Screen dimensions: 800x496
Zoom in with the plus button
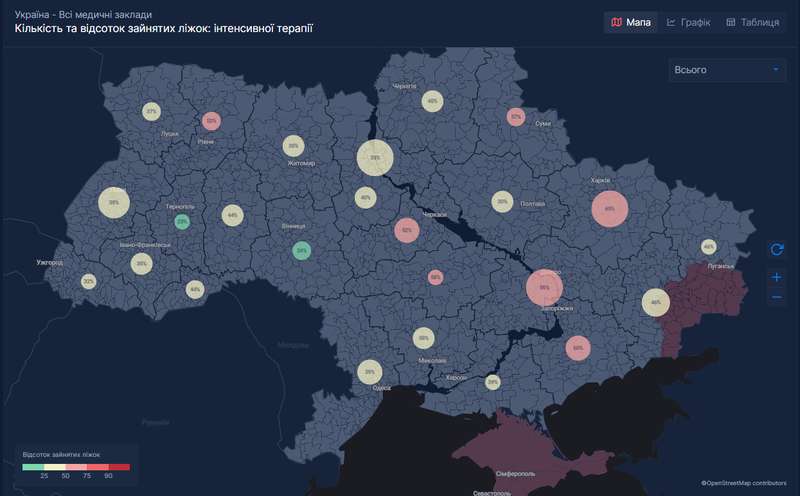[777, 276]
